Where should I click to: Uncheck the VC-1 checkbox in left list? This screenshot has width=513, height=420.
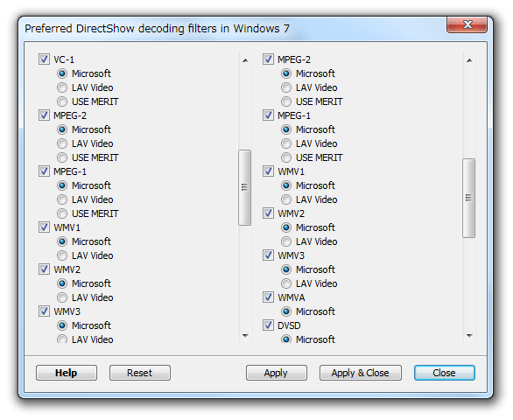pyautogui.click(x=44, y=59)
